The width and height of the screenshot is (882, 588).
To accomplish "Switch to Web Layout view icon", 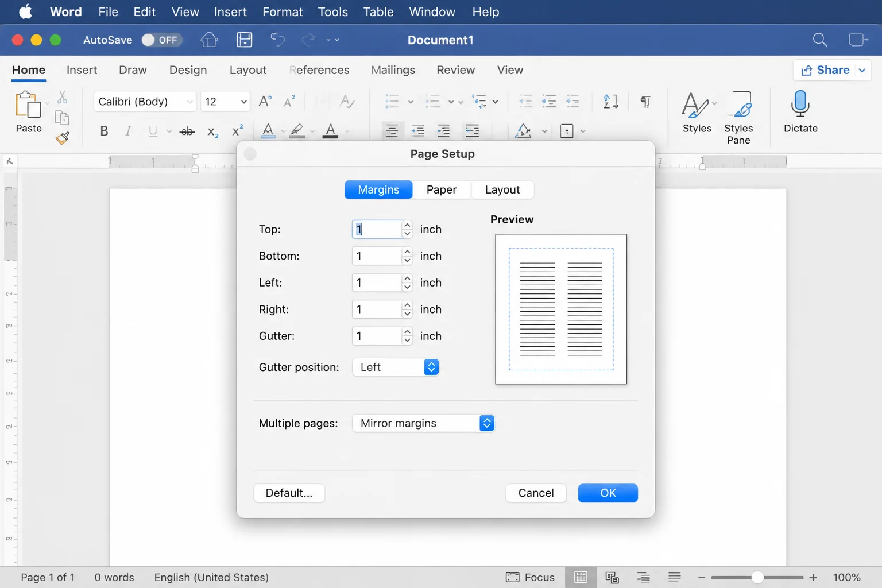I will [x=612, y=577].
